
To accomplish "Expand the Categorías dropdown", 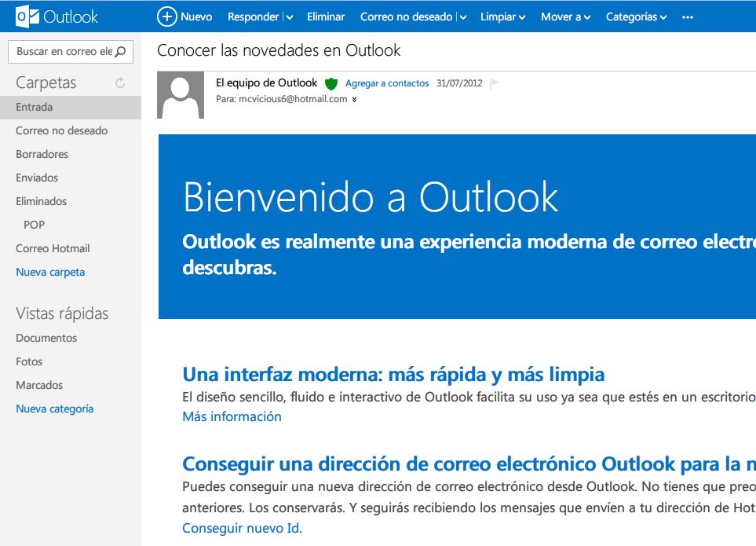I will (x=662, y=16).
